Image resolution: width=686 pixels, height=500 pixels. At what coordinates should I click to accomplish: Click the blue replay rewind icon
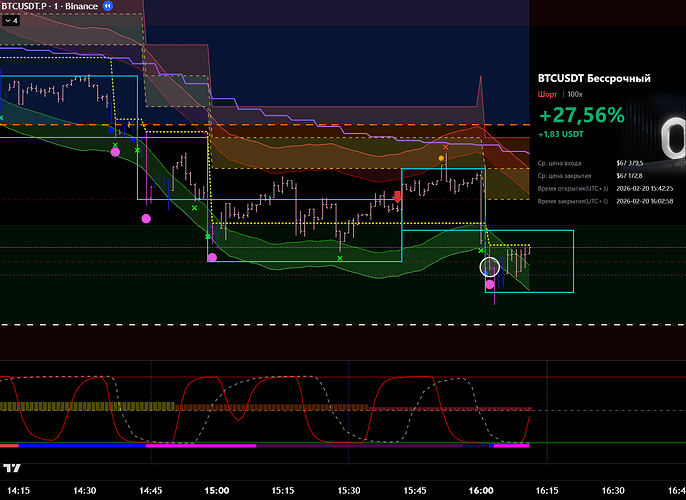[108, 6]
